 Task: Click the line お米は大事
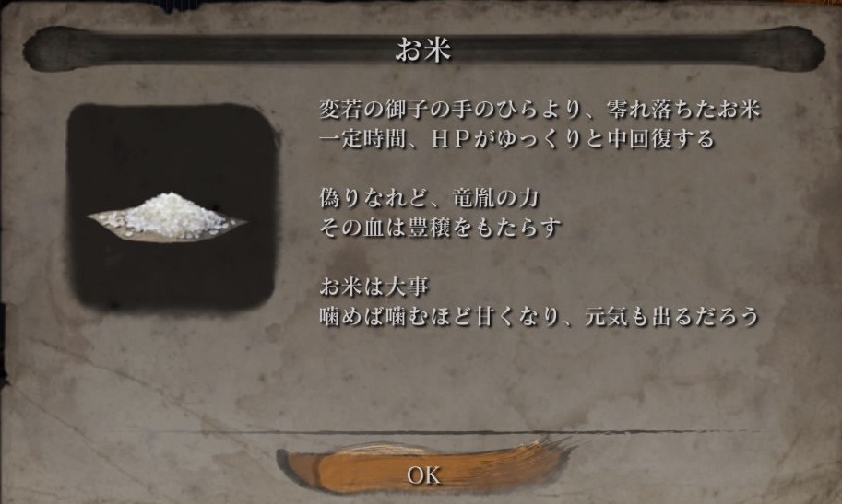[374, 287]
